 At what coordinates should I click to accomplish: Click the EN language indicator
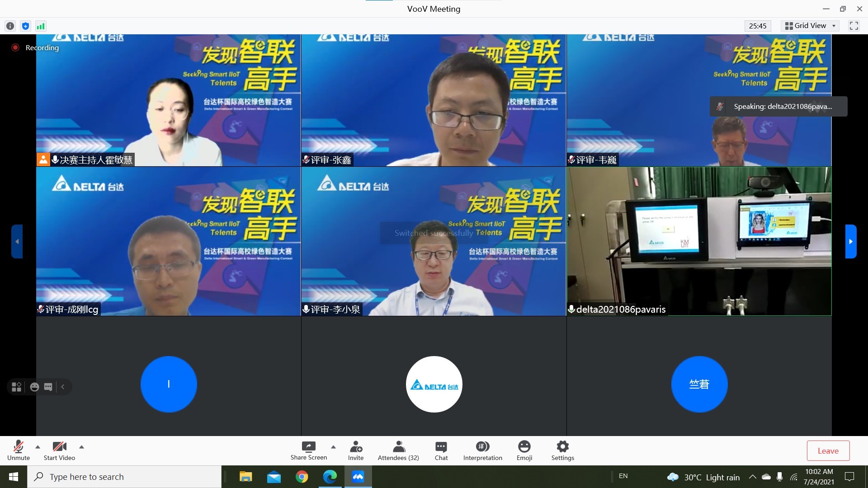623,476
